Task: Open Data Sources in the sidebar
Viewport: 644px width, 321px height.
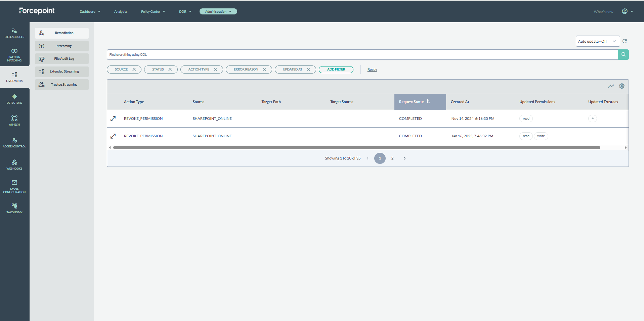Action: pos(14,33)
